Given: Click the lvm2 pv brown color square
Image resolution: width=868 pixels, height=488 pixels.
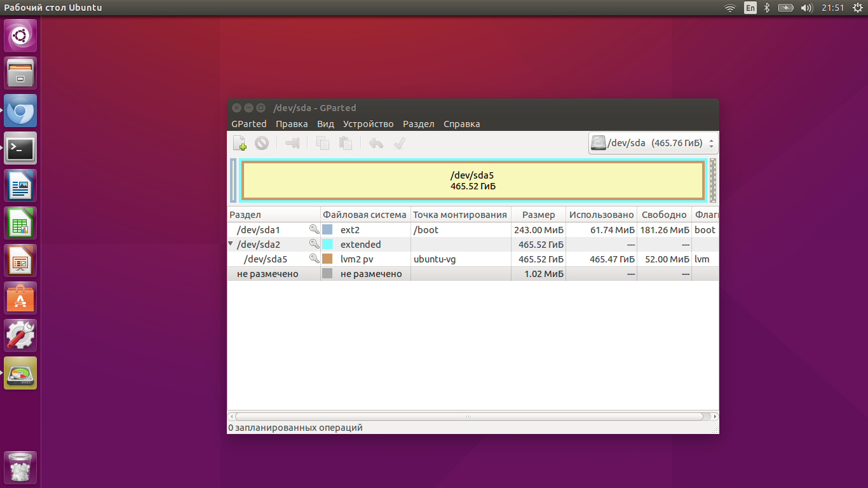Looking at the screenshot, I should [x=327, y=259].
